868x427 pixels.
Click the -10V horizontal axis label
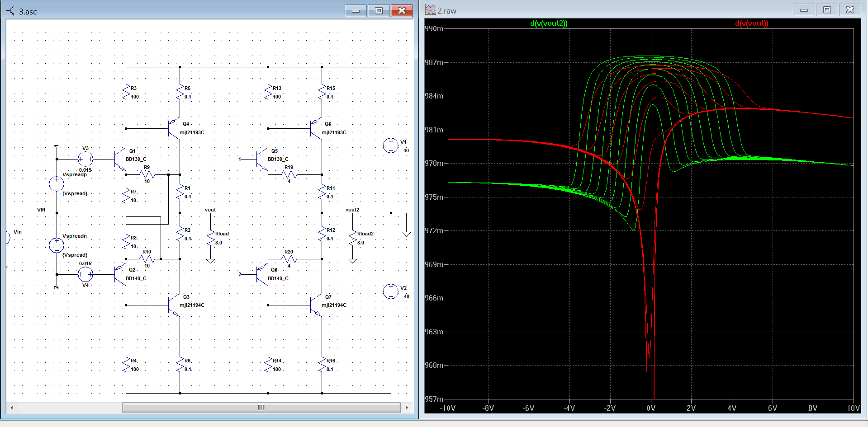click(448, 408)
